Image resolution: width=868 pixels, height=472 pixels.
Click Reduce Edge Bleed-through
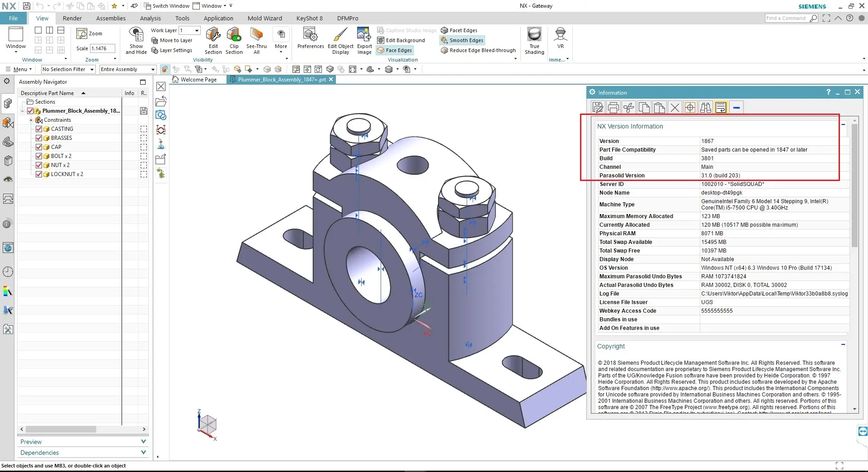(x=478, y=50)
